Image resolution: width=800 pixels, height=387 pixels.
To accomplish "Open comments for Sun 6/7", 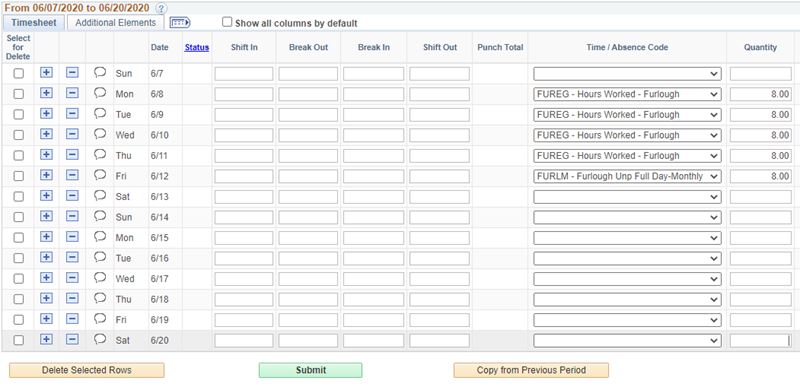I will coord(100,72).
